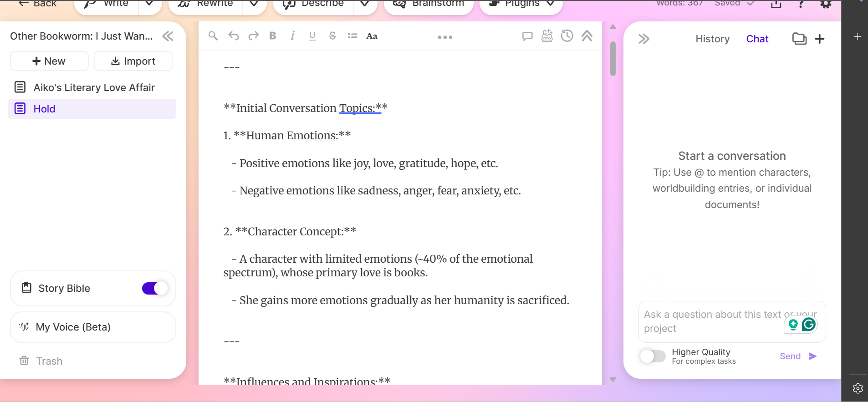Expand the Rewrite dropdown arrow
Screen dimensions: 868x402
tap(254, 4)
